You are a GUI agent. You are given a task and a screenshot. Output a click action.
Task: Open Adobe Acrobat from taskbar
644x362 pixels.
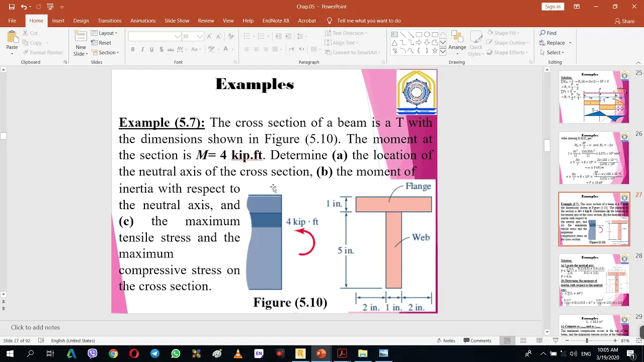point(342,353)
